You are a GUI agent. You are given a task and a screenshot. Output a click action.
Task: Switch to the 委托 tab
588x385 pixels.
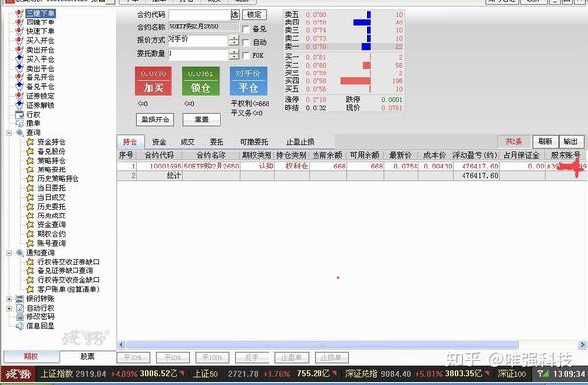point(217,142)
